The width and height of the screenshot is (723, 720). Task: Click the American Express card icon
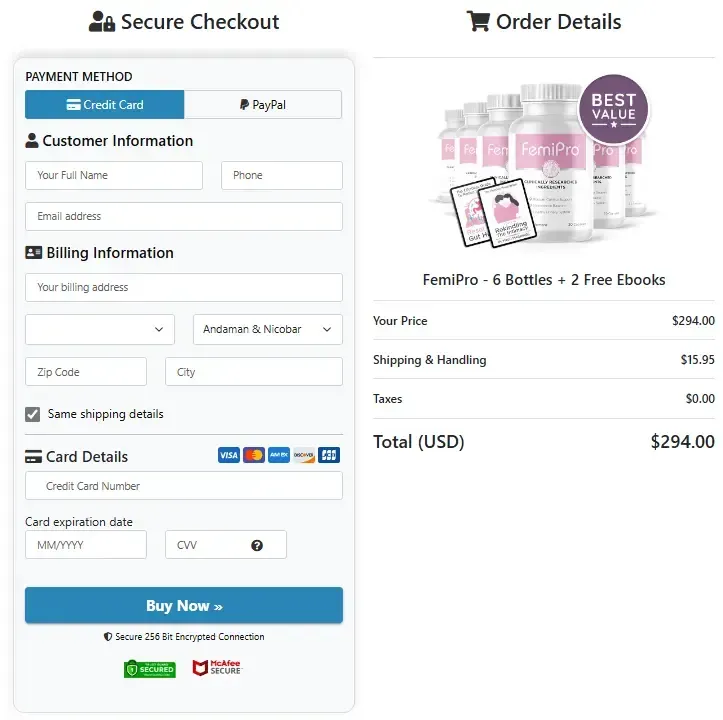tap(279, 455)
